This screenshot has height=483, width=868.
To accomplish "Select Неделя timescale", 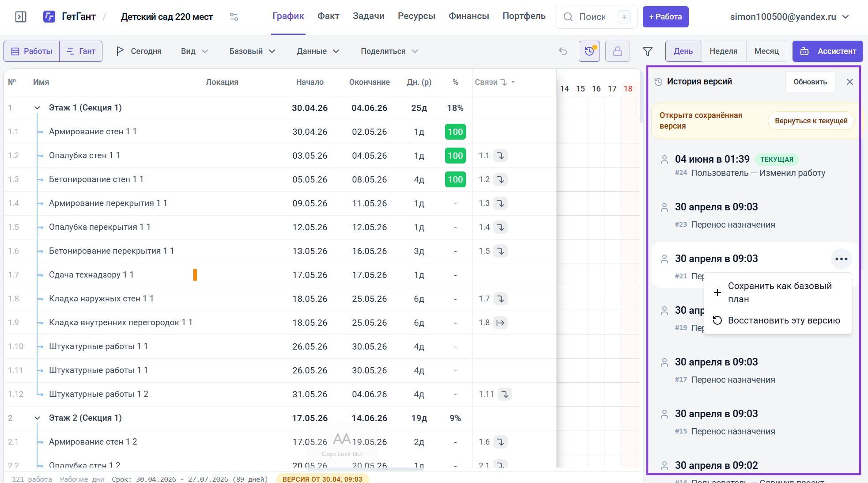I will click(723, 51).
